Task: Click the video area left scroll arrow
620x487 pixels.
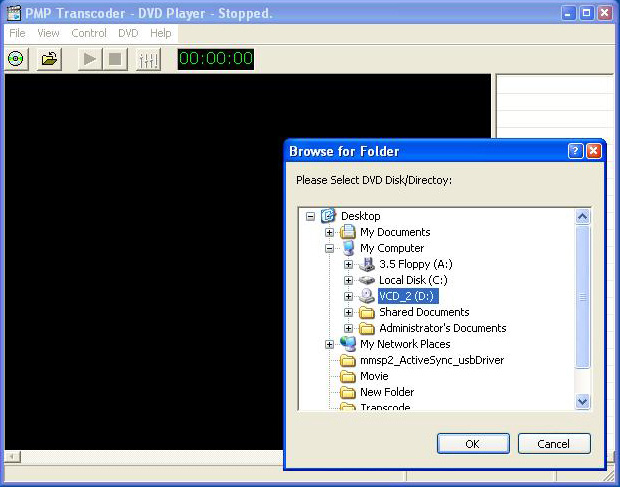Action: 12,457
